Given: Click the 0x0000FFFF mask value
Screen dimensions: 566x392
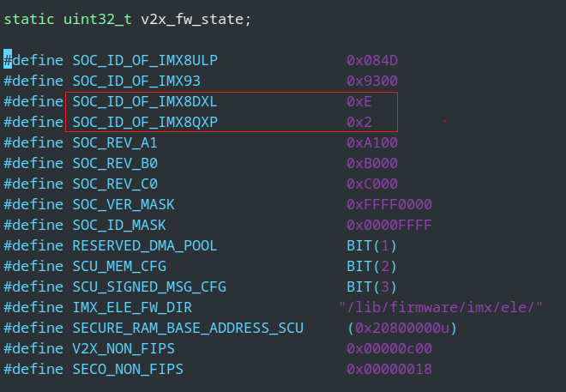Looking at the screenshot, I should pyautogui.click(x=389, y=225).
